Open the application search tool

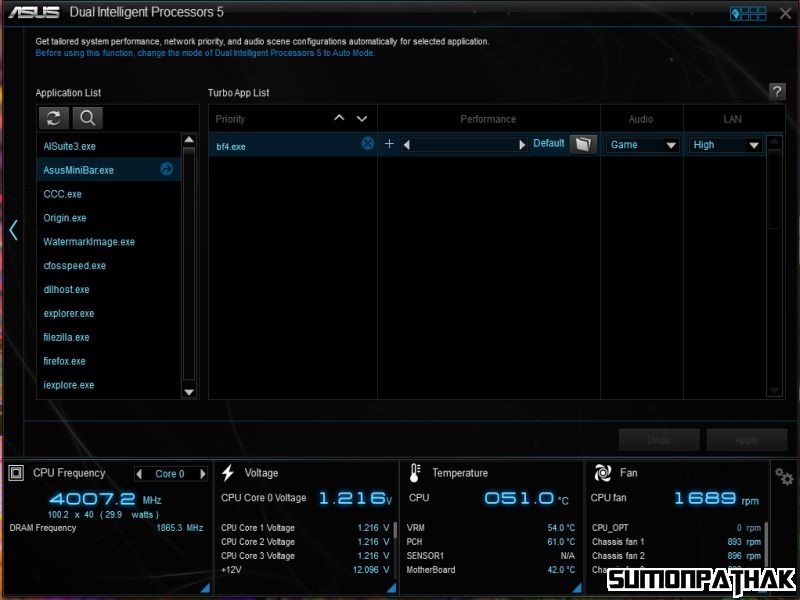(87, 118)
